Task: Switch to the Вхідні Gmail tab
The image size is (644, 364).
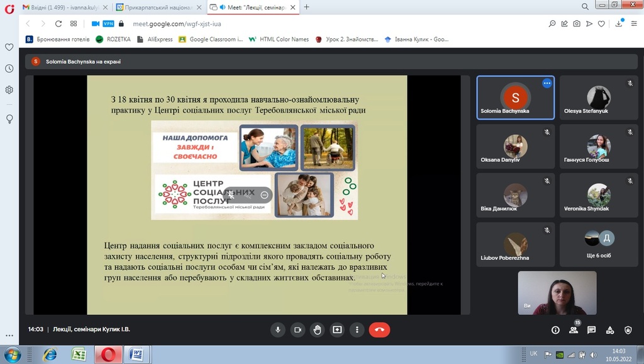Action: [x=61, y=7]
